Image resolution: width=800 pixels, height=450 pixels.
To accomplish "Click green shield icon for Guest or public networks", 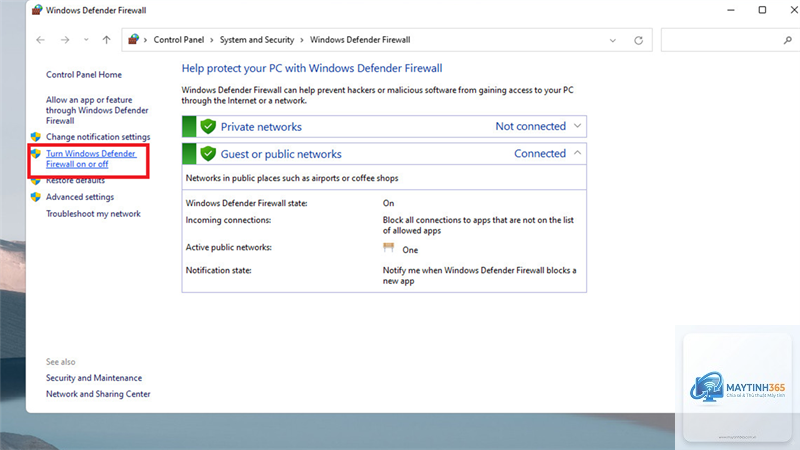I will tap(208, 153).
